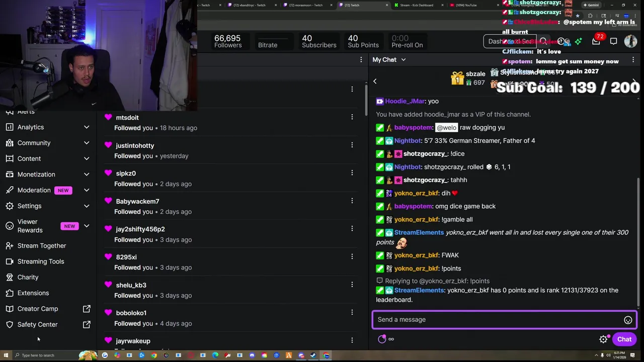Open three-dot menu for Babywackem7 follow
Screen dimensions: 644x362
(x=352, y=201)
